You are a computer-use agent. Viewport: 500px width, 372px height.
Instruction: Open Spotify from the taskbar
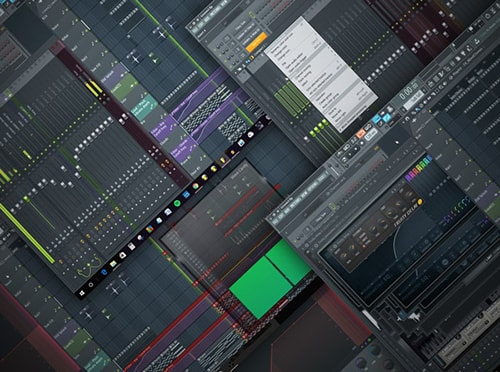coord(177,203)
